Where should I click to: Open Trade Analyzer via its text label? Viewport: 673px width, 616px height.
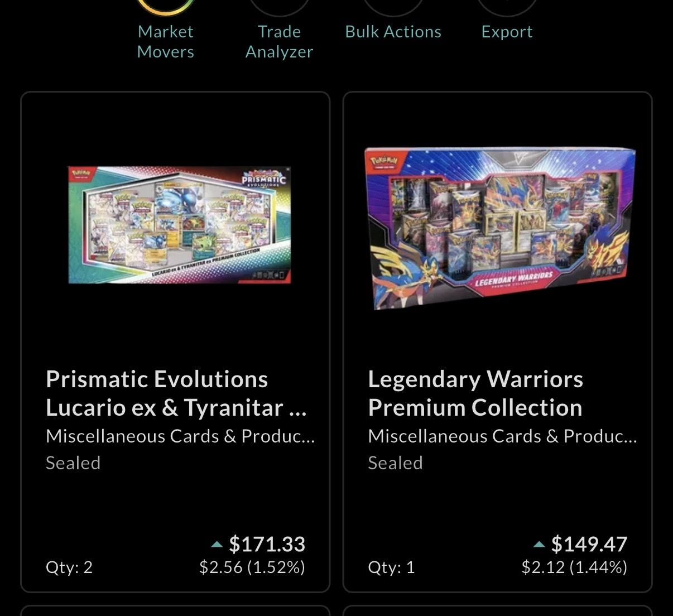279,42
